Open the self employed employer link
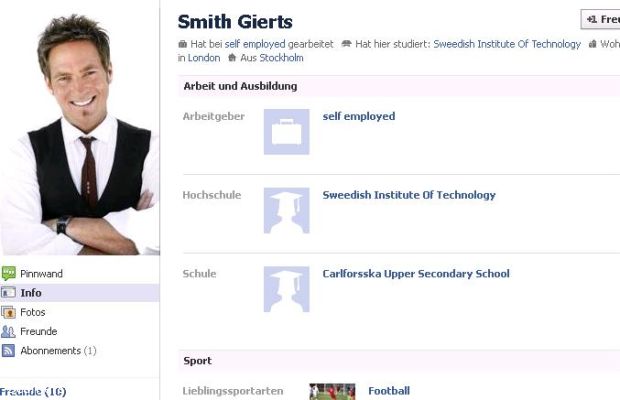 tap(359, 116)
